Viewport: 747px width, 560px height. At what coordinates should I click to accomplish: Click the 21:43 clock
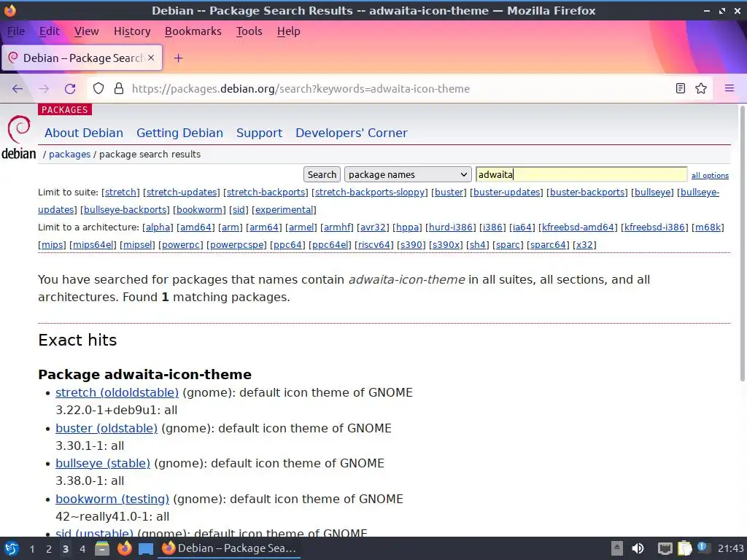[730, 548]
